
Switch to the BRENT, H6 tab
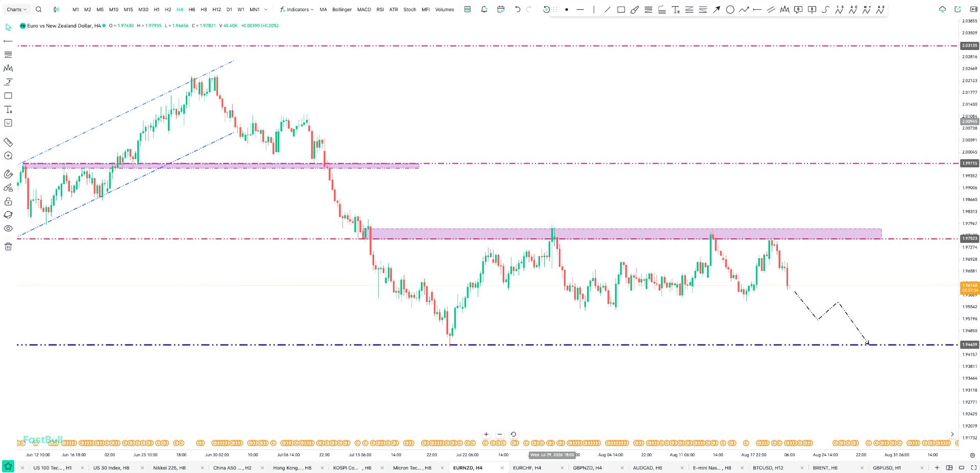click(x=825, y=468)
